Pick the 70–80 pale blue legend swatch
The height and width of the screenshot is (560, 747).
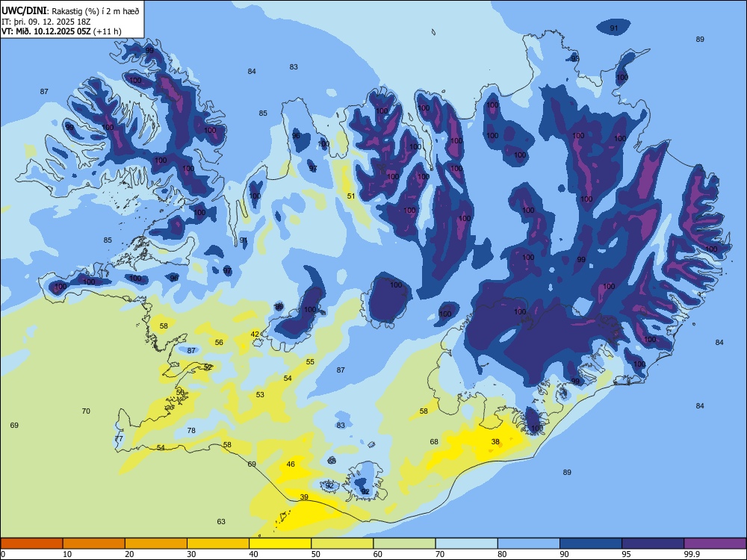466,544
